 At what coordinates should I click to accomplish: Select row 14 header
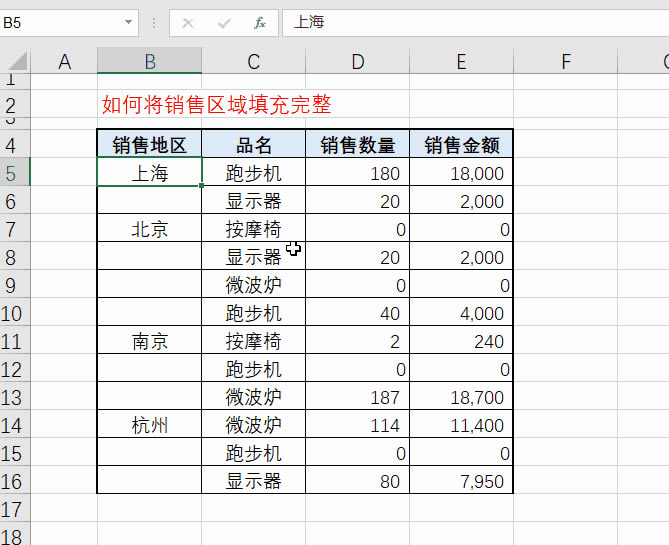tap(15, 425)
